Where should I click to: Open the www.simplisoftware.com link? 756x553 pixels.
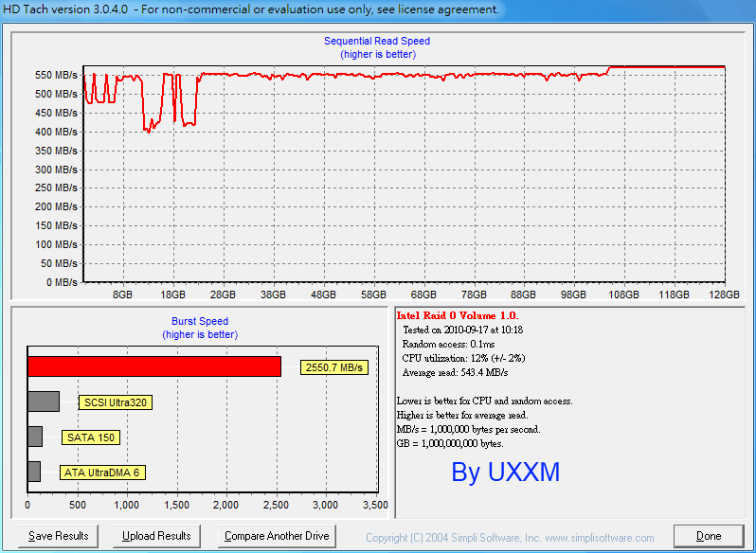600,538
